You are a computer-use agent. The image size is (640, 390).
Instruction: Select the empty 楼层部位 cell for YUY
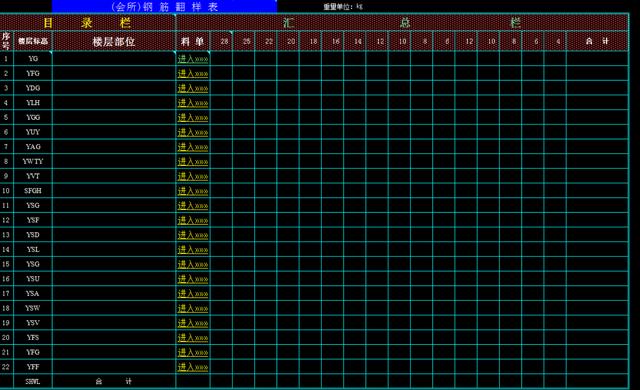pyautogui.click(x=114, y=132)
